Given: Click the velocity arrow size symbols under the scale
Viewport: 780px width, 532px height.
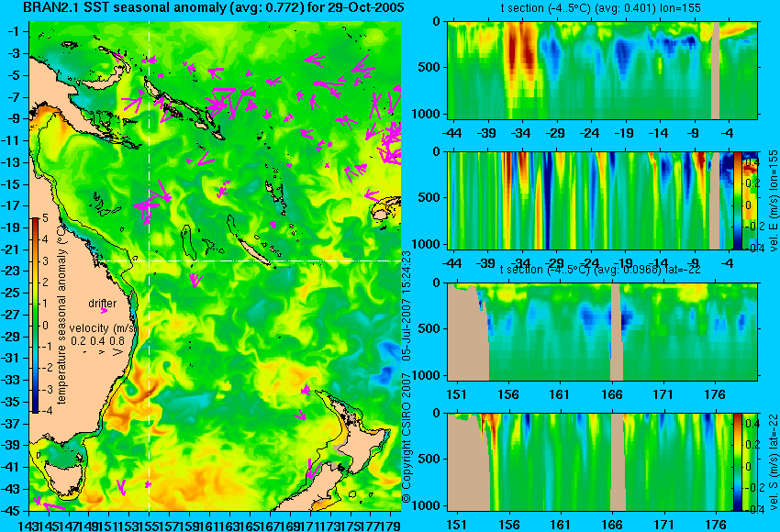Looking at the screenshot, I should pos(103,351).
